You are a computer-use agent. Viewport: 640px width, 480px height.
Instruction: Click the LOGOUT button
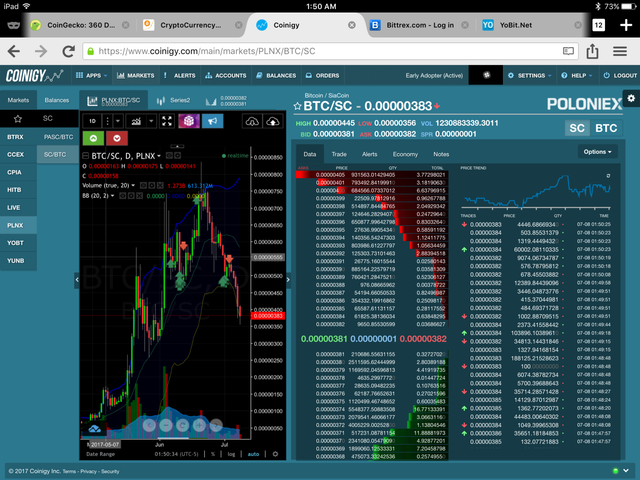620,76
